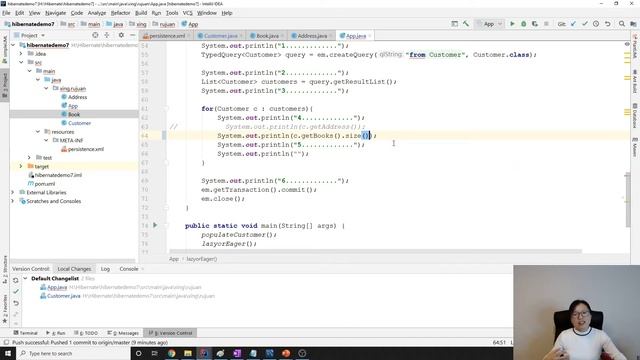
Task: Open Search Everywhere magnifier icon
Action: pyautogui.click(x=622, y=24)
